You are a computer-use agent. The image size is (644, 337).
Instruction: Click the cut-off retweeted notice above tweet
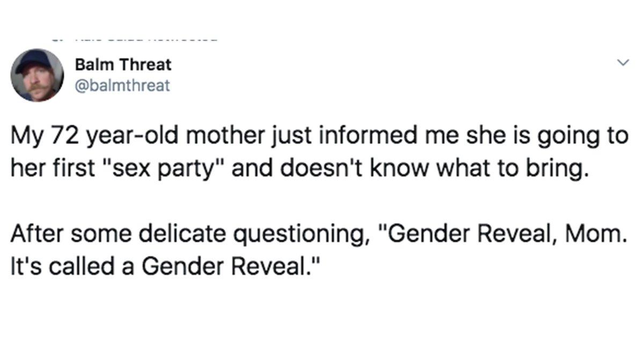pyautogui.click(x=134, y=38)
